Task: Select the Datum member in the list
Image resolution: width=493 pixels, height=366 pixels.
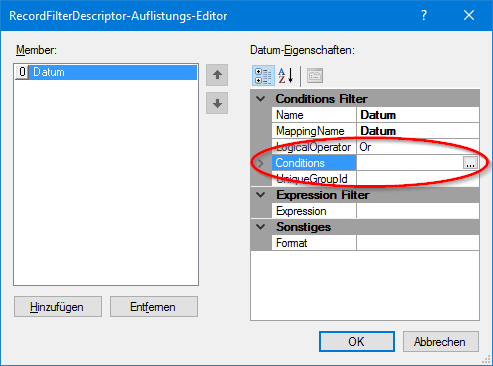Action: click(106, 72)
